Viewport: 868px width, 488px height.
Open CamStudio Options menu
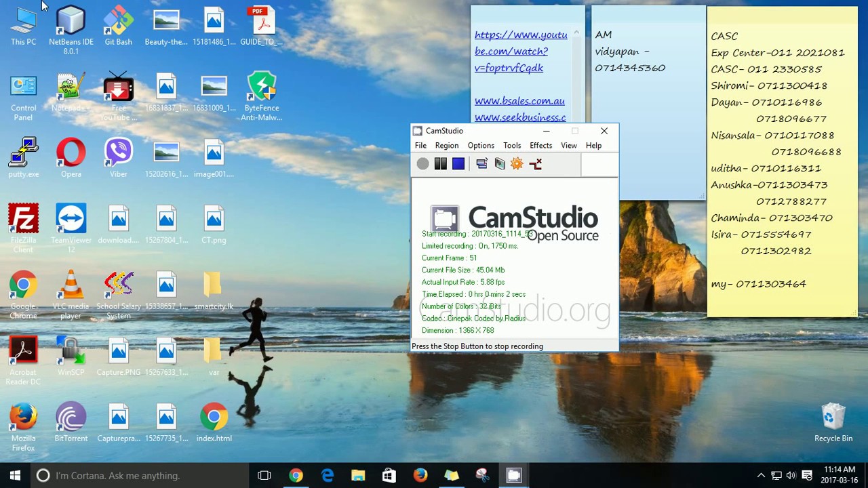pos(481,146)
